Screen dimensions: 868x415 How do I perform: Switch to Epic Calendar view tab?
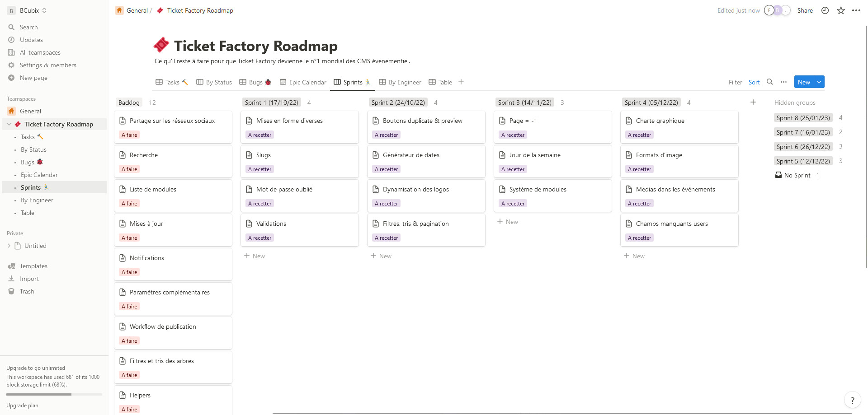pos(303,82)
